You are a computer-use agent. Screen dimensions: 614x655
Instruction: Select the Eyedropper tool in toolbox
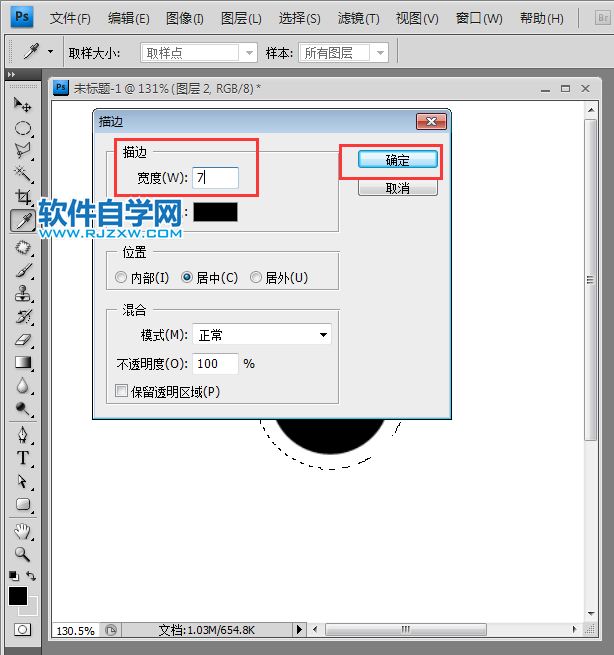(x=23, y=220)
